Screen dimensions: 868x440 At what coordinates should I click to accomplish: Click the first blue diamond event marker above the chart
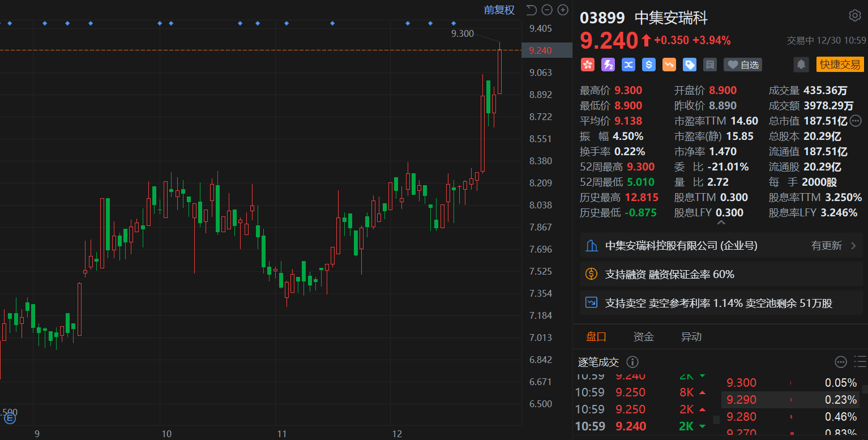[x=10, y=23]
